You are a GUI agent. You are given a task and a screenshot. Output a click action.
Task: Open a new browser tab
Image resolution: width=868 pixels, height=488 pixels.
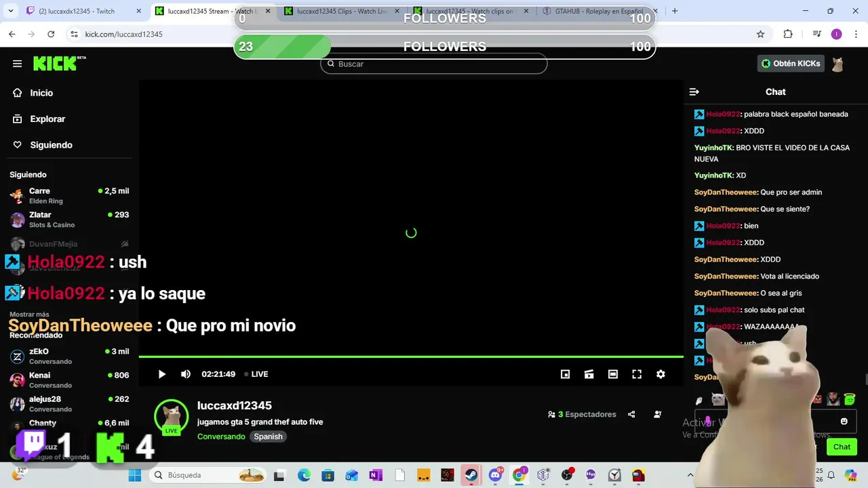pos(674,11)
